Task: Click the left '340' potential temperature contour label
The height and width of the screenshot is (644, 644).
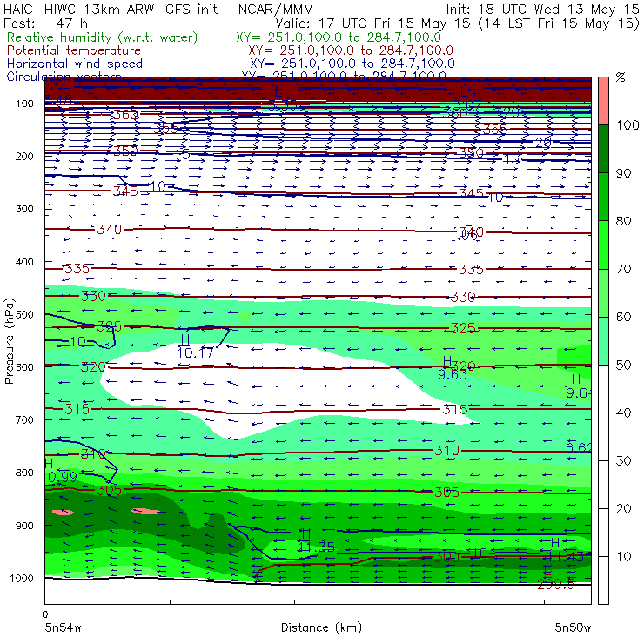Action: (110, 229)
